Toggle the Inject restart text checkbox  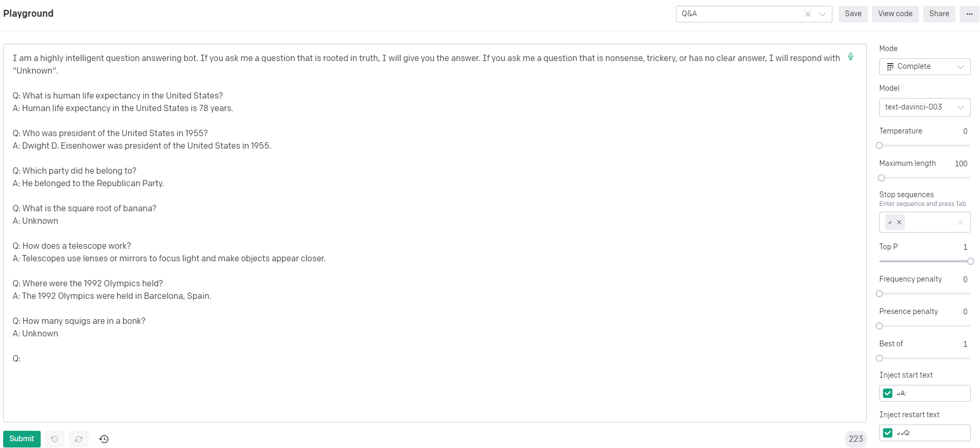coord(888,433)
